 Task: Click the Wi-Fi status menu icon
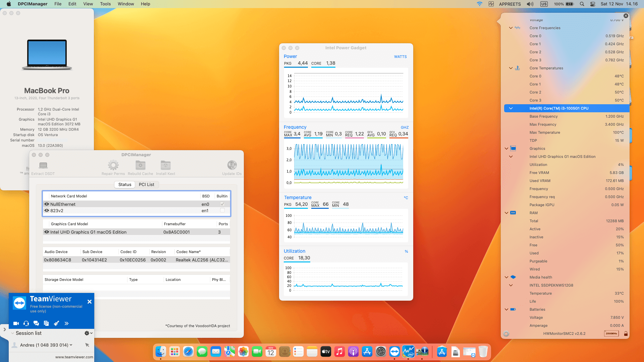480,4
